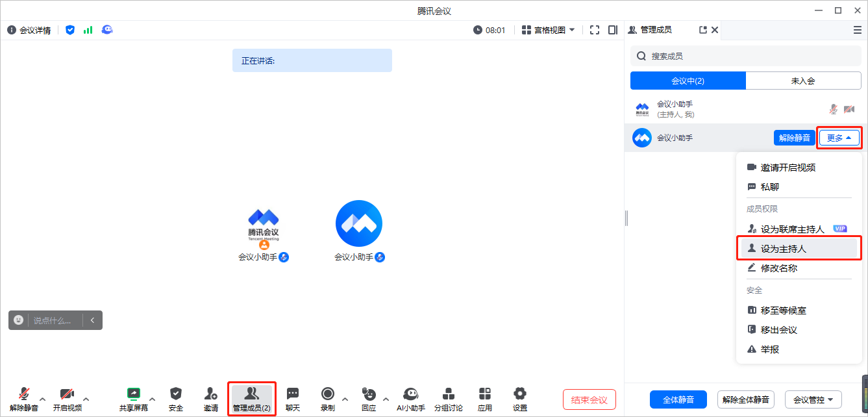
Task: Choose 邀请开启视频 from menu
Action: click(x=799, y=168)
